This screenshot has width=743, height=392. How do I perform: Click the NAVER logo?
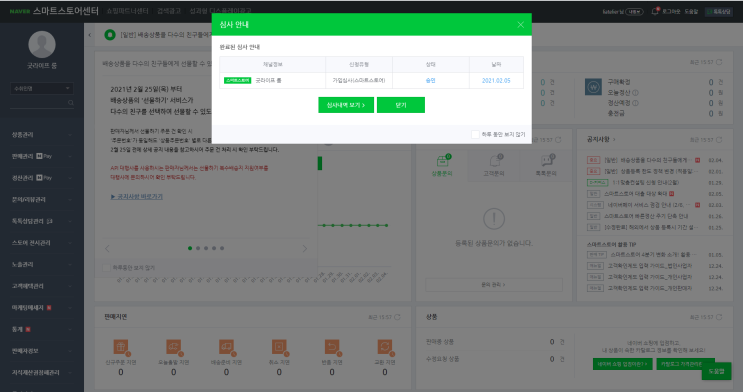pos(20,11)
